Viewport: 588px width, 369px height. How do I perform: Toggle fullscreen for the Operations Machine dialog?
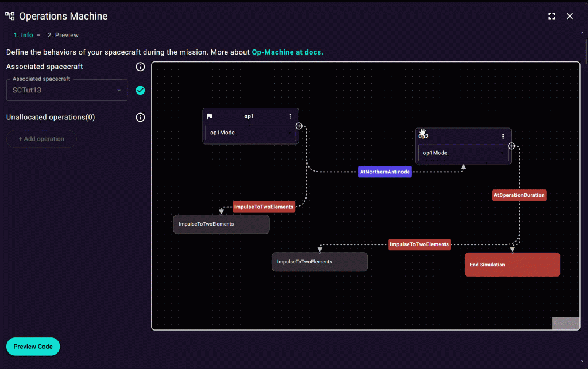tap(552, 16)
